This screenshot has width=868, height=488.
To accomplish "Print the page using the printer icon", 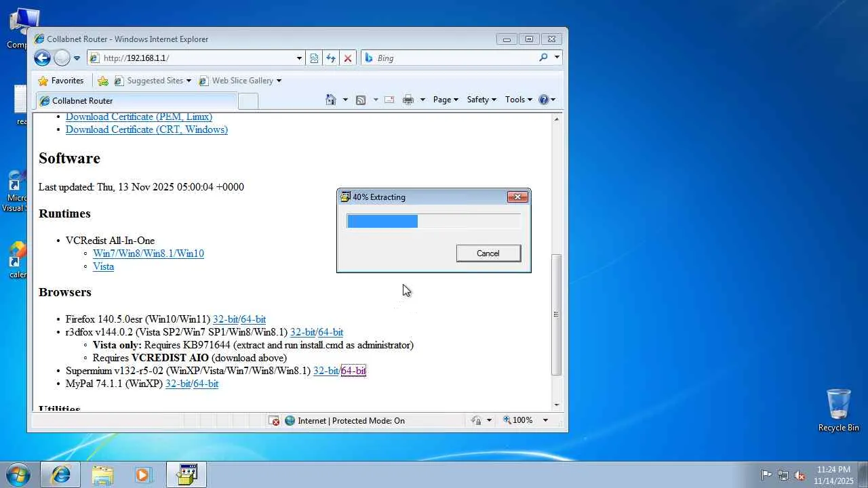I will click(408, 100).
